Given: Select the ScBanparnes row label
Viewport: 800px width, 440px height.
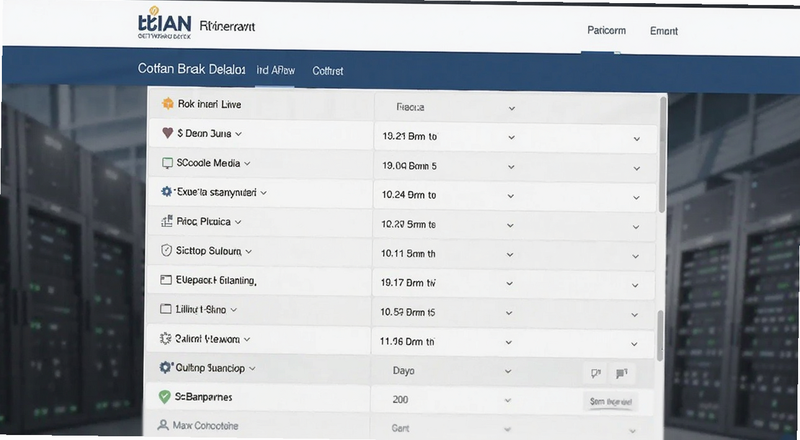Looking at the screenshot, I should click(x=203, y=397).
